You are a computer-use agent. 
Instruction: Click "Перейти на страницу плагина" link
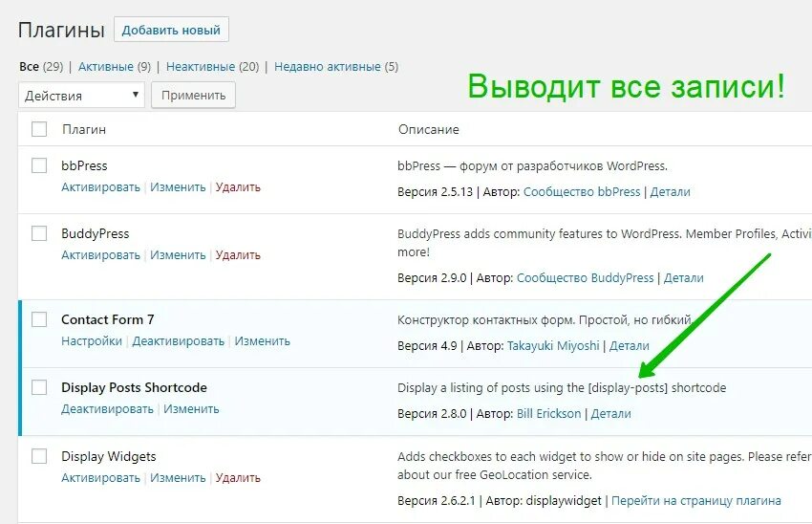tap(696, 501)
